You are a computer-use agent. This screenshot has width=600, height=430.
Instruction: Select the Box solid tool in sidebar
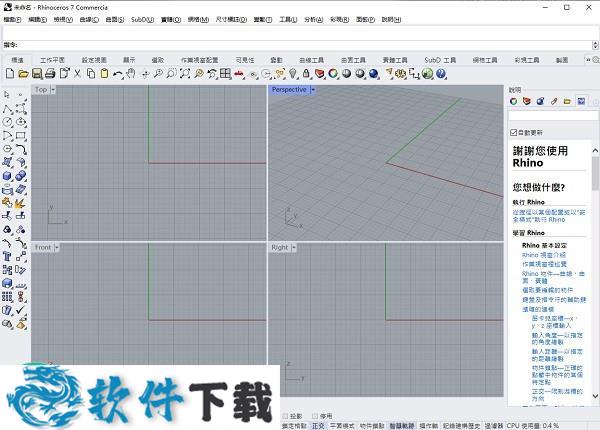pyautogui.click(x=7, y=176)
